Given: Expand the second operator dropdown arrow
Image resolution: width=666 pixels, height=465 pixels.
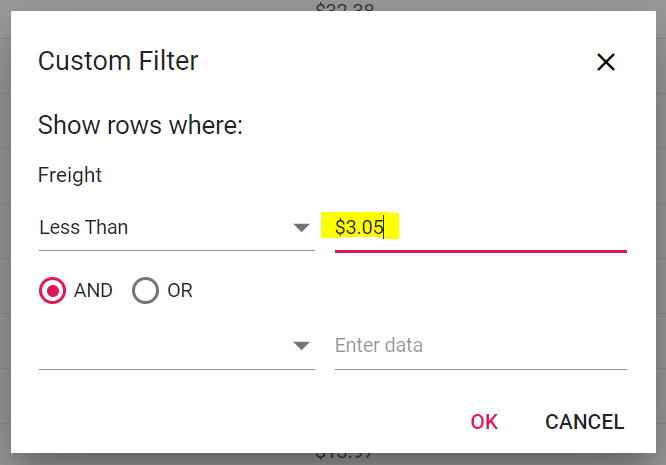Looking at the screenshot, I should click(301, 346).
